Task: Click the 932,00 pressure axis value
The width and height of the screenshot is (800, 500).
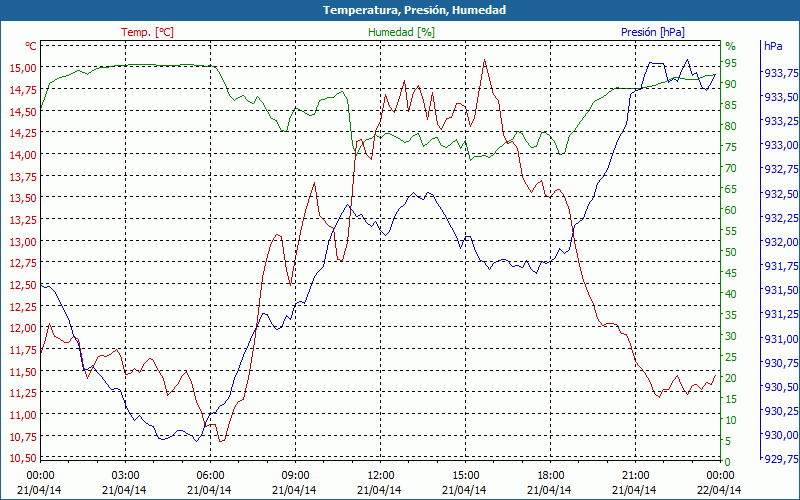Action: click(x=781, y=242)
